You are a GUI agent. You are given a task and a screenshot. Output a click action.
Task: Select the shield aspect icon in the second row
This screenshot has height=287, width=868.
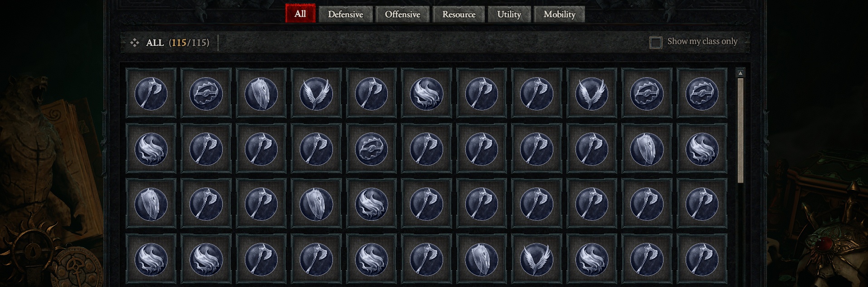coord(647,148)
